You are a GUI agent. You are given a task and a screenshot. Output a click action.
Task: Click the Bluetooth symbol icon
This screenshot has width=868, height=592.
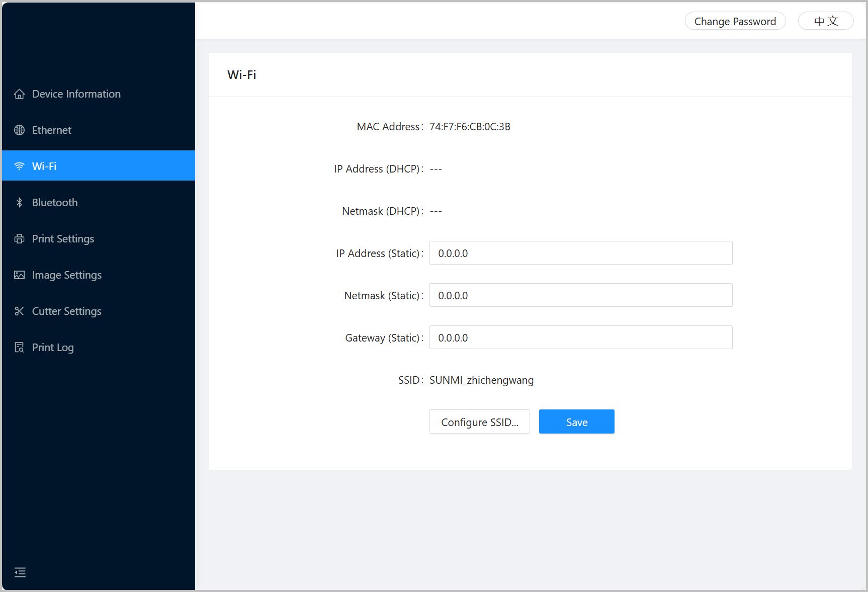19,203
